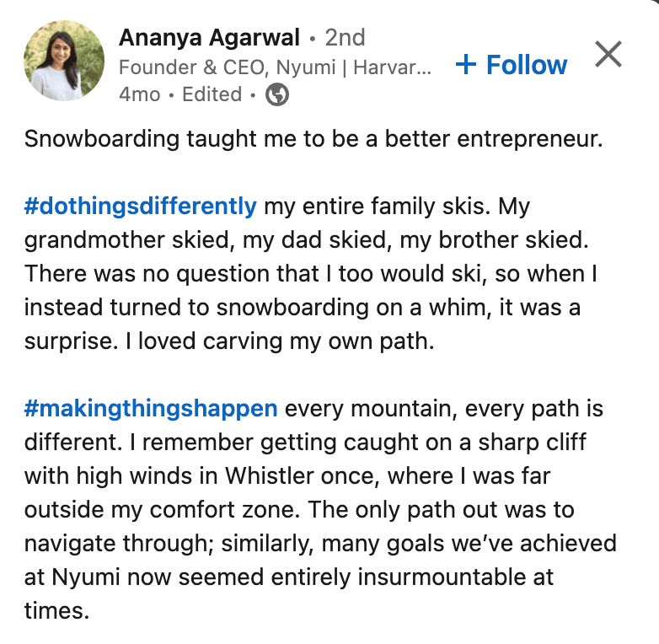Image resolution: width=659 pixels, height=644 pixels.
Task: Click the 2nd connection degree label
Action: click(345, 38)
